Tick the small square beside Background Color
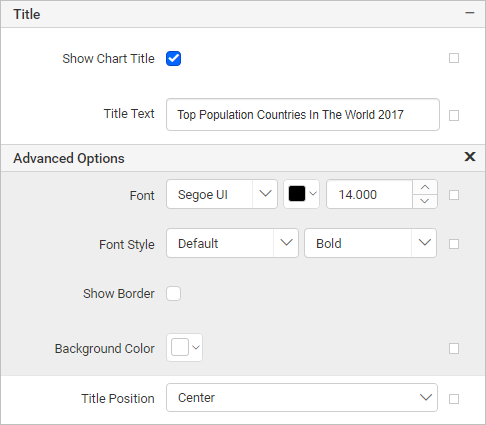This screenshot has height=425, width=486. 454,349
